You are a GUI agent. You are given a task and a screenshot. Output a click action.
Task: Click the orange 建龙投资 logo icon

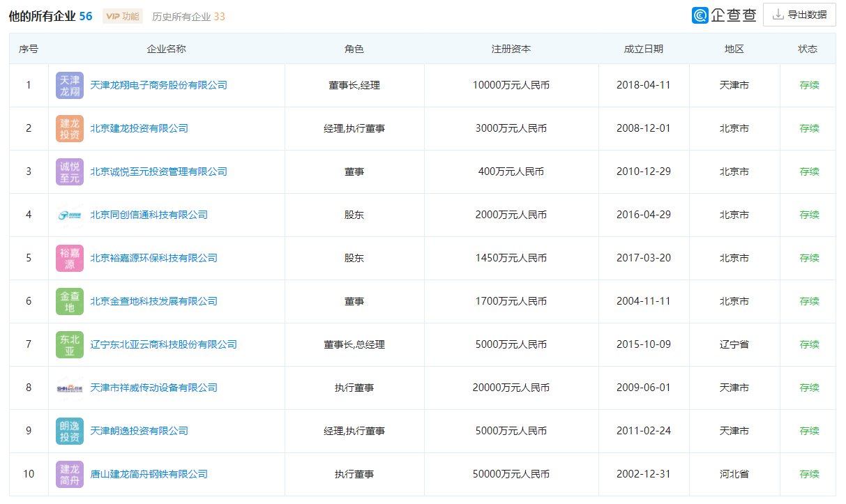pyautogui.click(x=69, y=128)
